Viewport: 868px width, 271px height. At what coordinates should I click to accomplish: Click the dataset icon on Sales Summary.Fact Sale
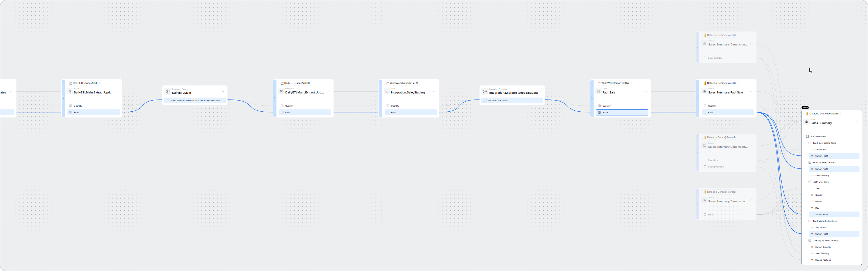[704, 92]
